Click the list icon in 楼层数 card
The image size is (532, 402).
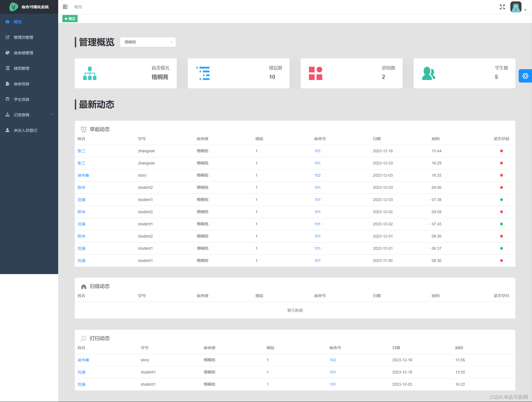[x=203, y=73]
